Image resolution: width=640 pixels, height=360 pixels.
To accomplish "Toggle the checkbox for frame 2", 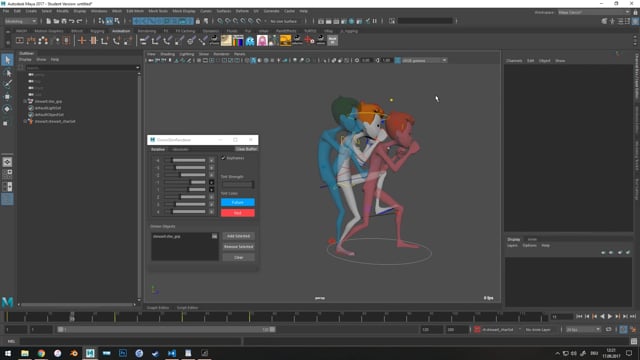I will [211, 197].
